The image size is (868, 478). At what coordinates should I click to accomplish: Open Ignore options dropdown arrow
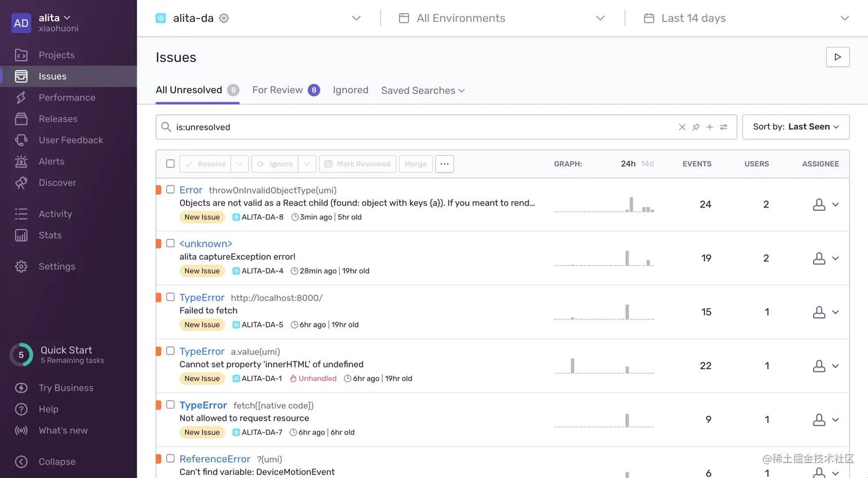point(307,164)
